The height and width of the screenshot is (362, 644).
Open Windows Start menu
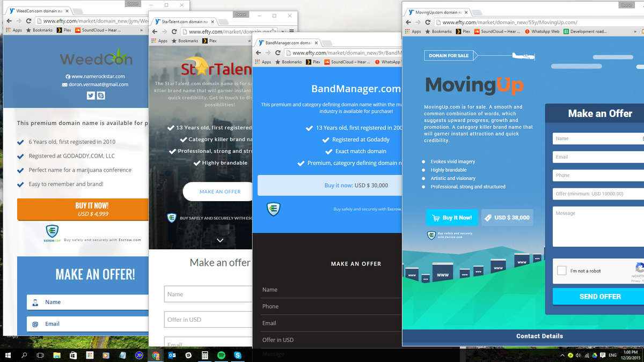[8, 355]
